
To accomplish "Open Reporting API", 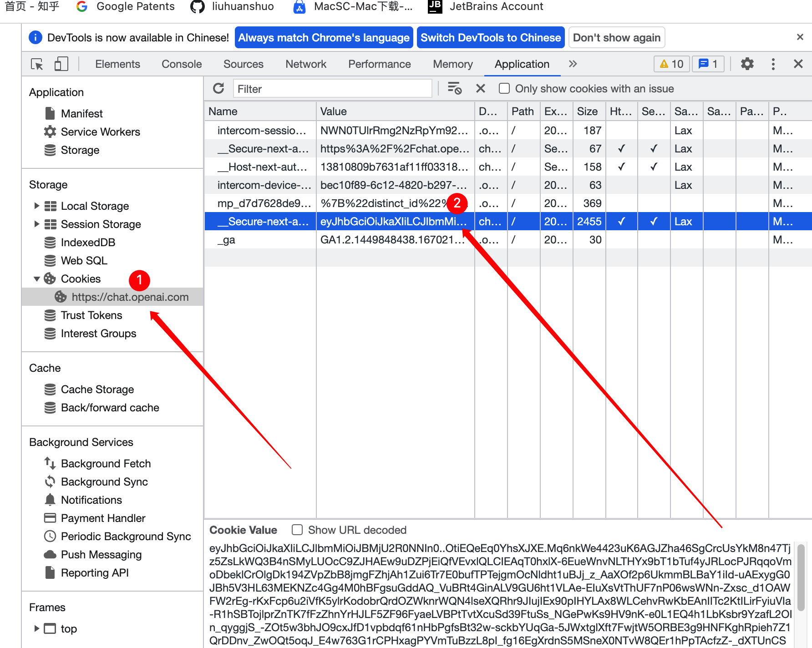I will [x=95, y=572].
